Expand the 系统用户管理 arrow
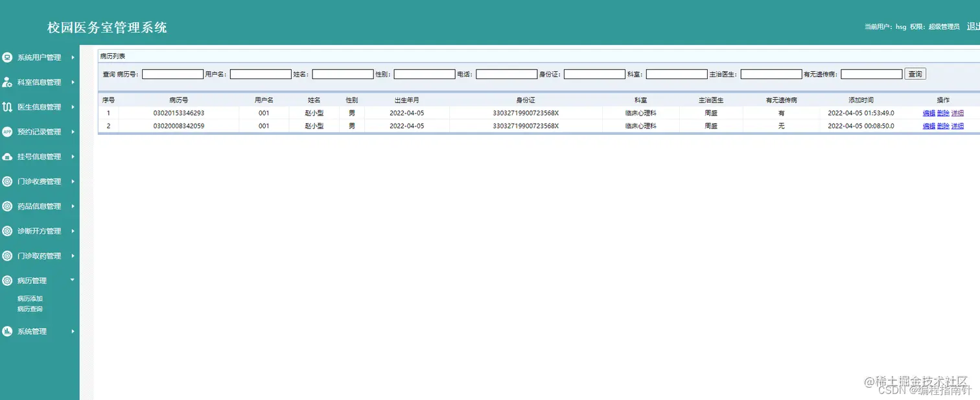The height and width of the screenshot is (400, 980). coord(73,58)
